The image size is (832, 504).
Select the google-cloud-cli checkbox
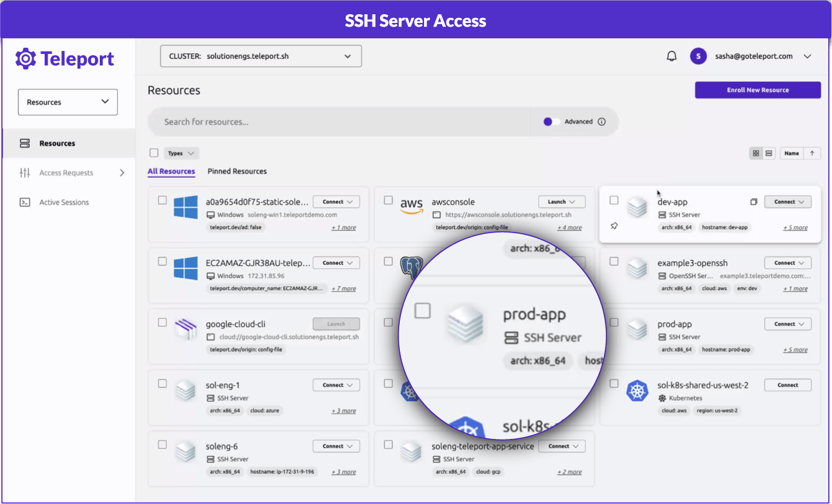click(162, 322)
